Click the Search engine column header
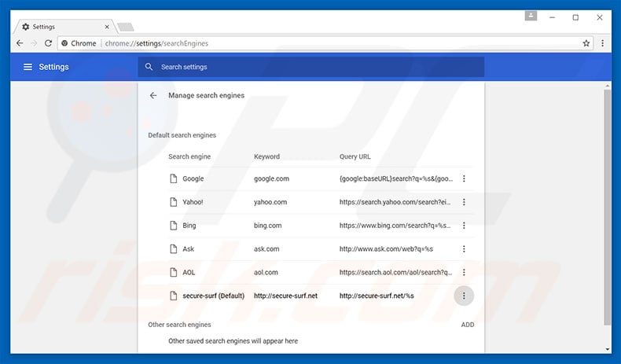Viewport: 621px width, 364px height. [189, 156]
